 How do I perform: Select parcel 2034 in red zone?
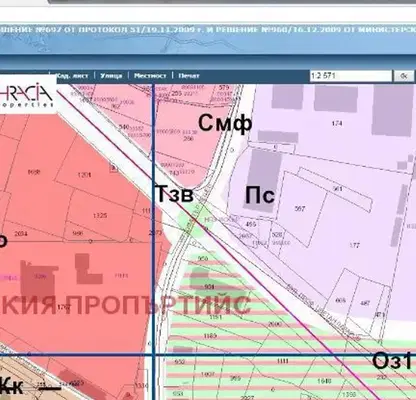pyautogui.click(x=21, y=234)
